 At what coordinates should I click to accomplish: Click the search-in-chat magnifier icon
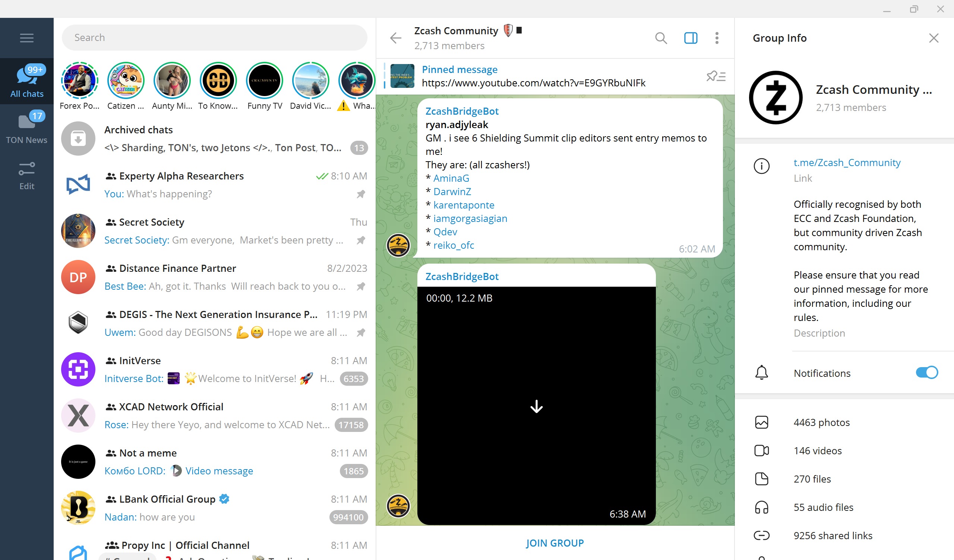click(x=661, y=38)
